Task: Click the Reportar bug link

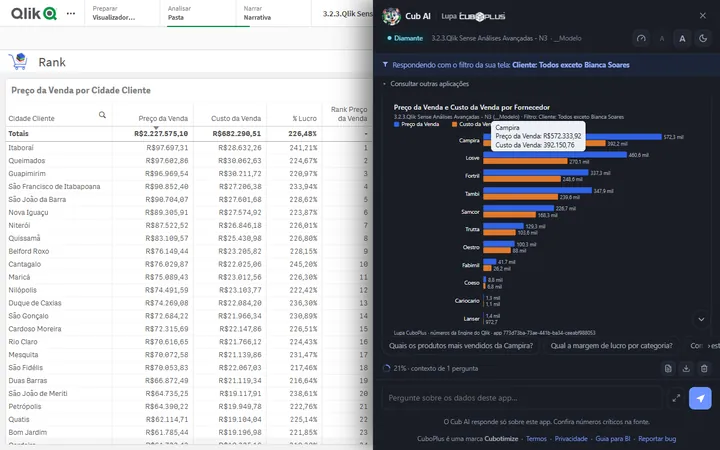Action: [657, 439]
